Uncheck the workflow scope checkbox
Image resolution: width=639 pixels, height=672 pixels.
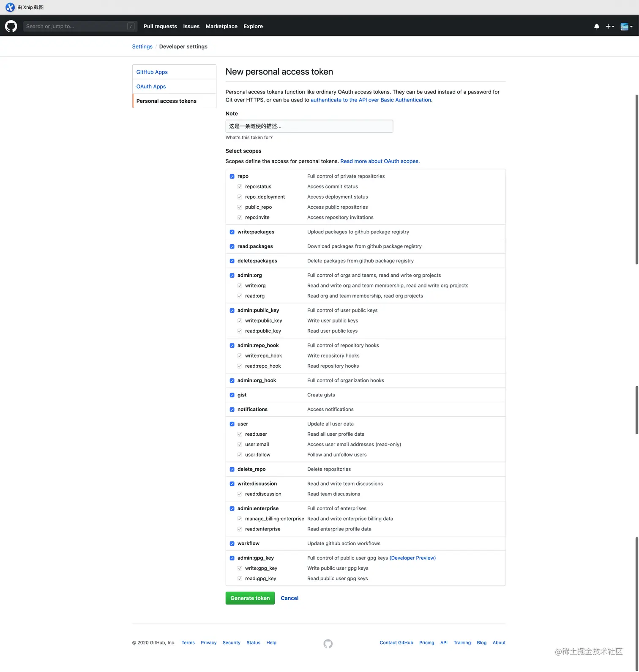232,544
